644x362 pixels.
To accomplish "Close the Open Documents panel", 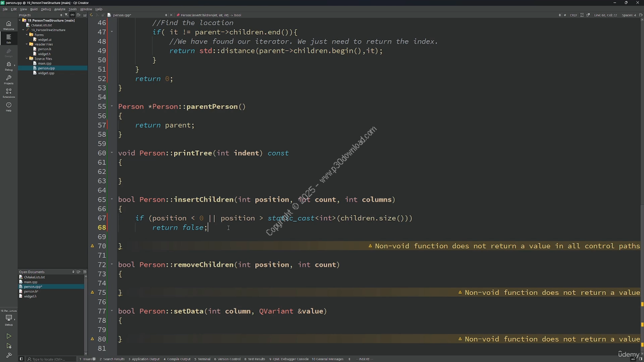I will (x=85, y=272).
